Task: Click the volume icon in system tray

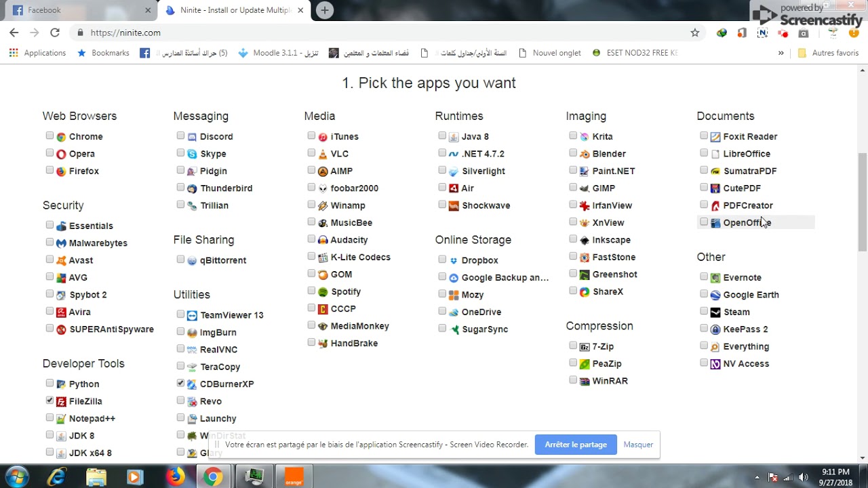Action: point(804,477)
